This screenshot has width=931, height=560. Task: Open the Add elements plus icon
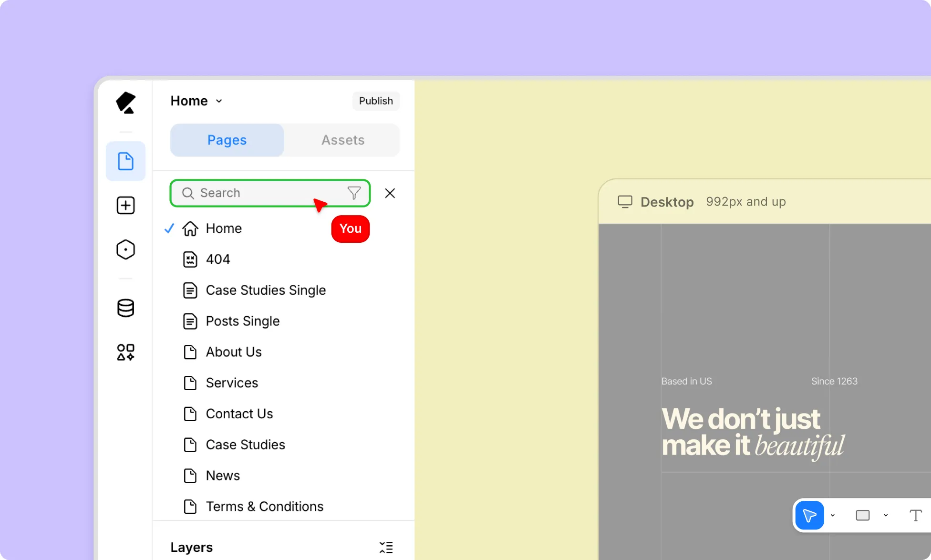pyautogui.click(x=126, y=206)
